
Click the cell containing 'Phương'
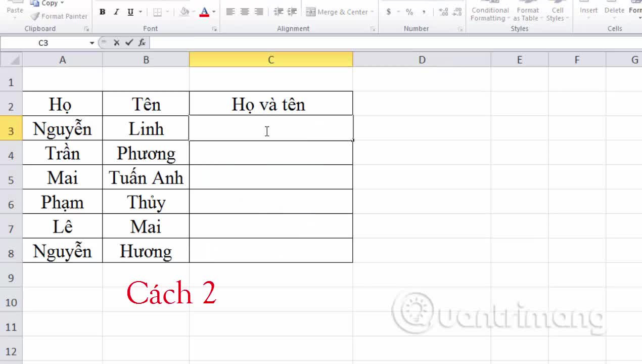pyautogui.click(x=146, y=153)
